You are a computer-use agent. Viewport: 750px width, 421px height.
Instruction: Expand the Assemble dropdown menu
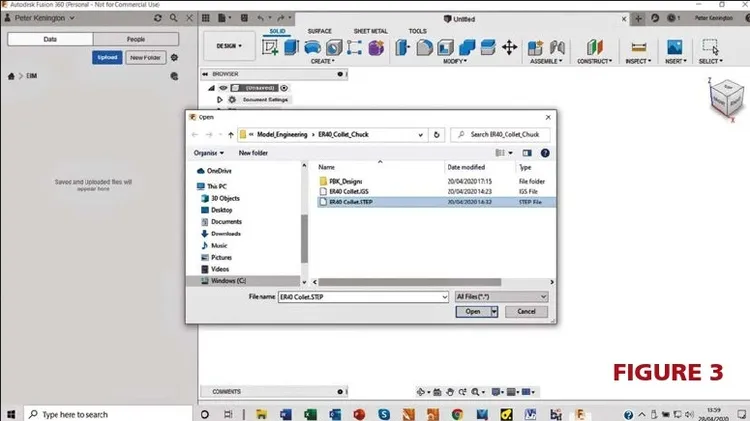pyautogui.click(x=546, y=61)
